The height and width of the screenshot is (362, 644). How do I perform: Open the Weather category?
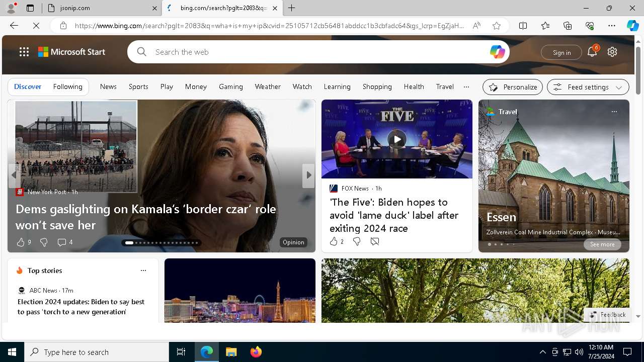[x=268, y=86]
